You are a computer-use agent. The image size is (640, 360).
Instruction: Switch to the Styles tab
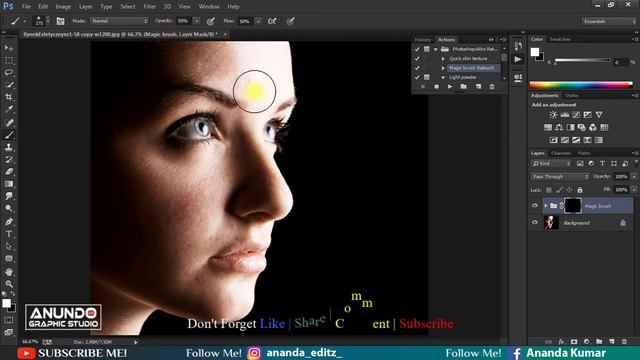coord(571,95)
